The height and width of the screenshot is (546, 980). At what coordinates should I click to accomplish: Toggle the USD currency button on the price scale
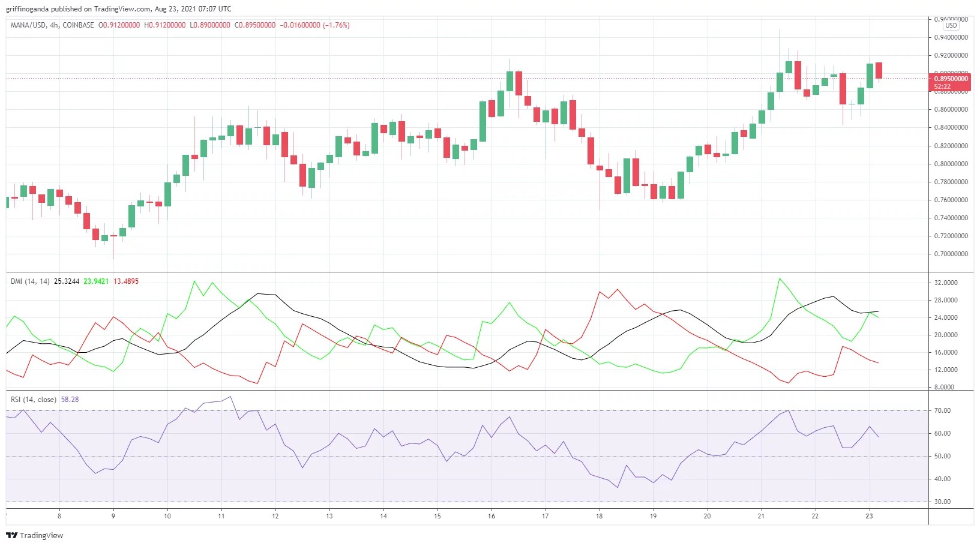tap(951, 26)
